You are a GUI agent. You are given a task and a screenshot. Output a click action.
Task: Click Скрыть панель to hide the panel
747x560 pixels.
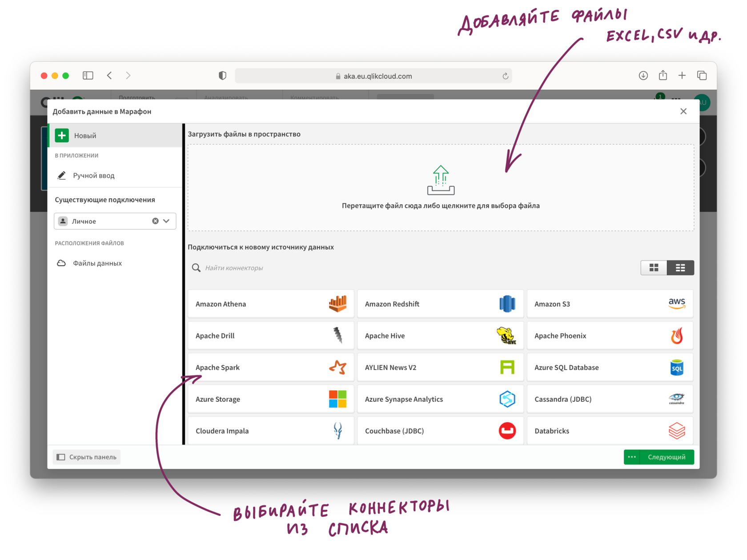(87, 457)
